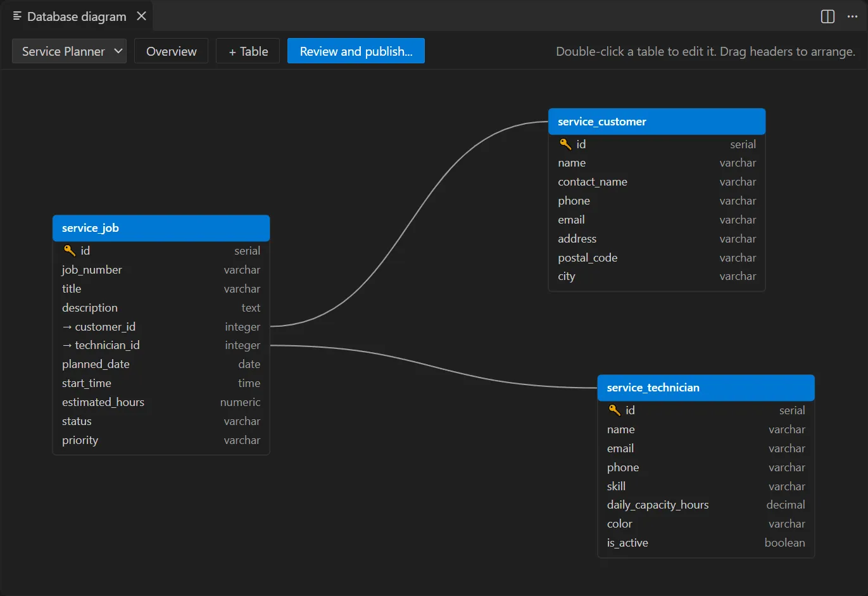
Task: Click the split editor layout icon
Action: coord(827,16)
